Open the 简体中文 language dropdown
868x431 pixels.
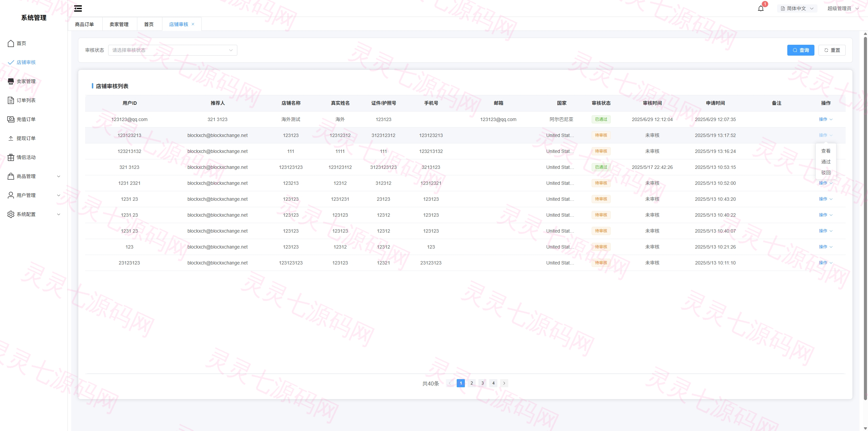[797, 8]
